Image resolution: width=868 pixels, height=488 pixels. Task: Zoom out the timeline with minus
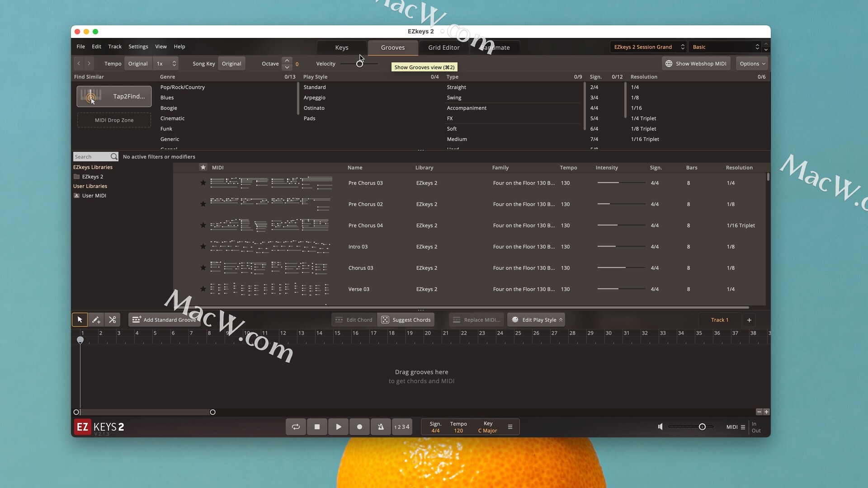(x=759, y=412)
